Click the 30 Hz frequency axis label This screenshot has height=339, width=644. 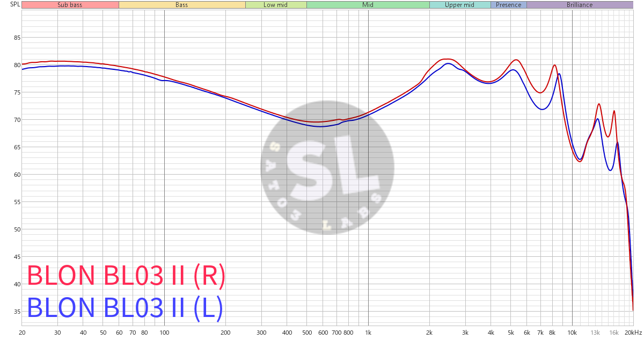tap(57, 332)
